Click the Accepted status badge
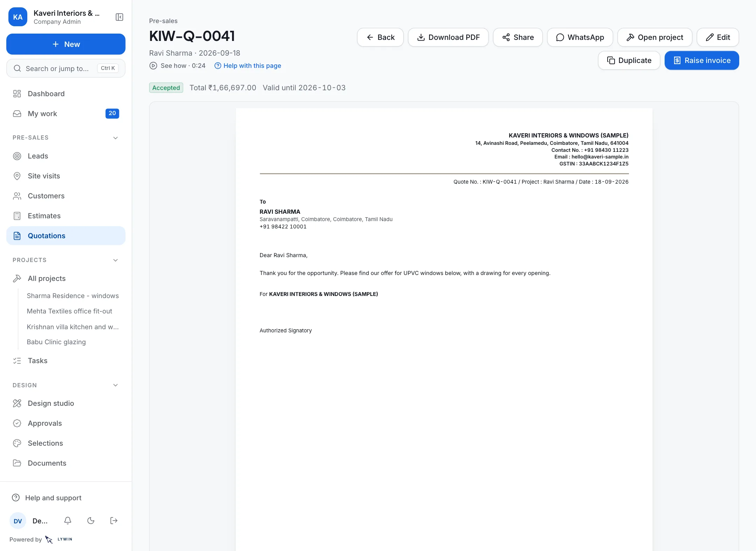Viewport: 756px width, 551px height. coord(166,88)
